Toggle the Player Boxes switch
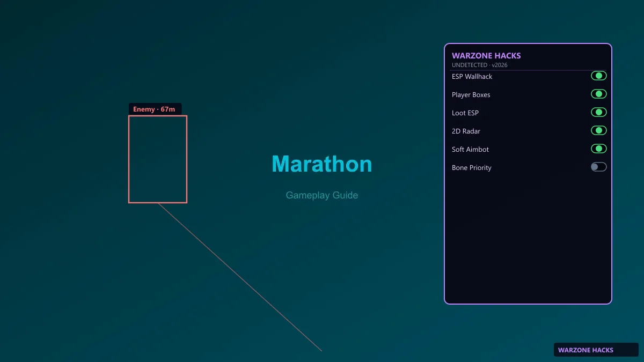This screenshot has width=644, height=362. 598,94
